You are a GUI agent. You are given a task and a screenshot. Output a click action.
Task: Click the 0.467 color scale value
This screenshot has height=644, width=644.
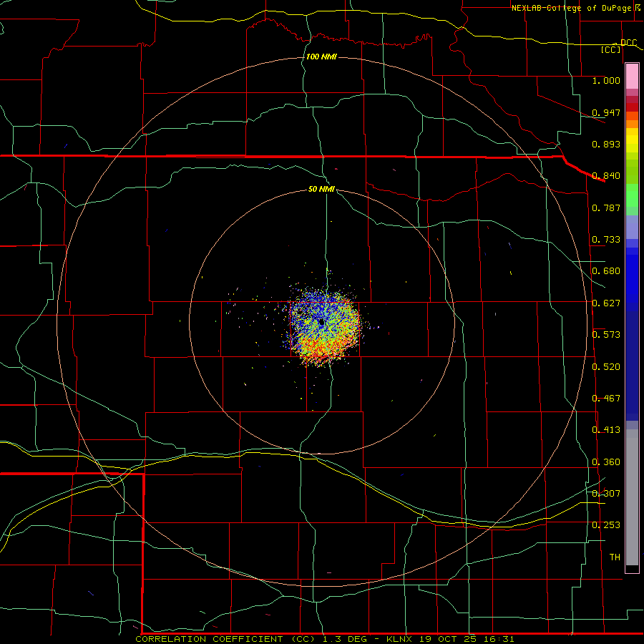pos(606,399)
